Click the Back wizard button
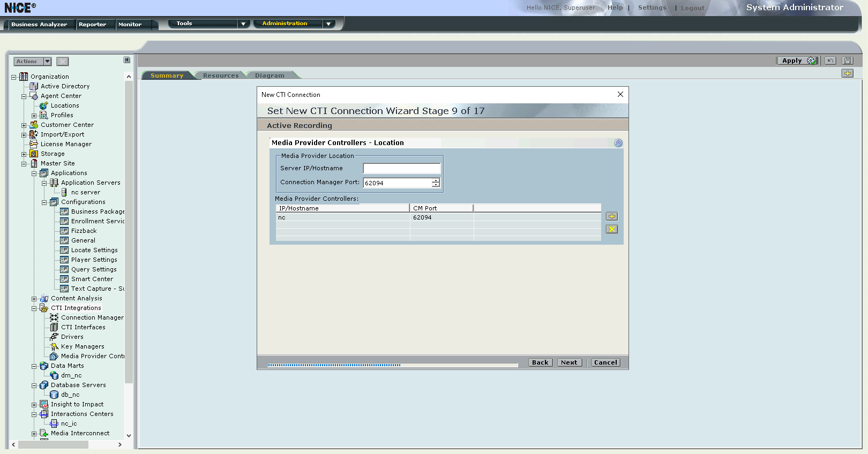 [x=540, y=362]
